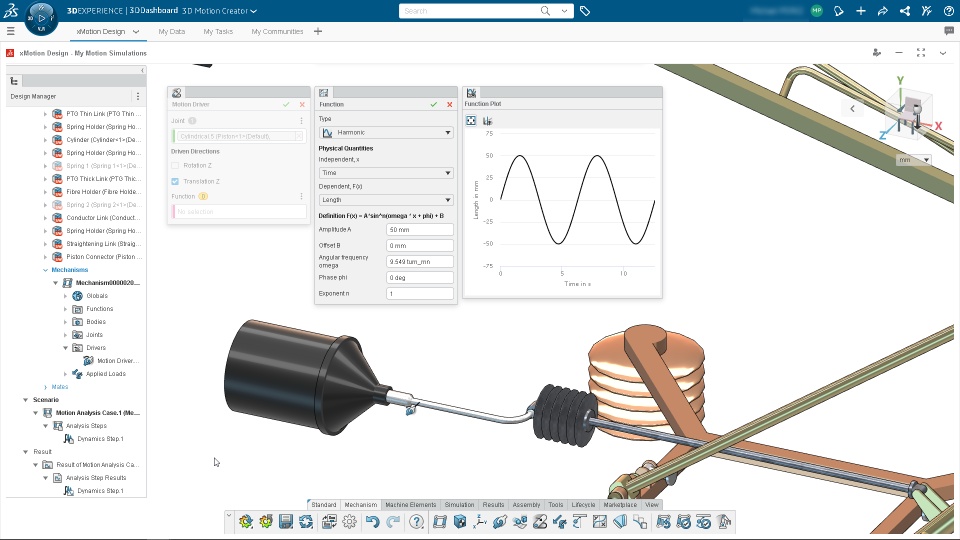Screen dimensions: 960x540
Task: Click the grey gear icon in bottom toolbar
Action: click(x=350, y=522)
